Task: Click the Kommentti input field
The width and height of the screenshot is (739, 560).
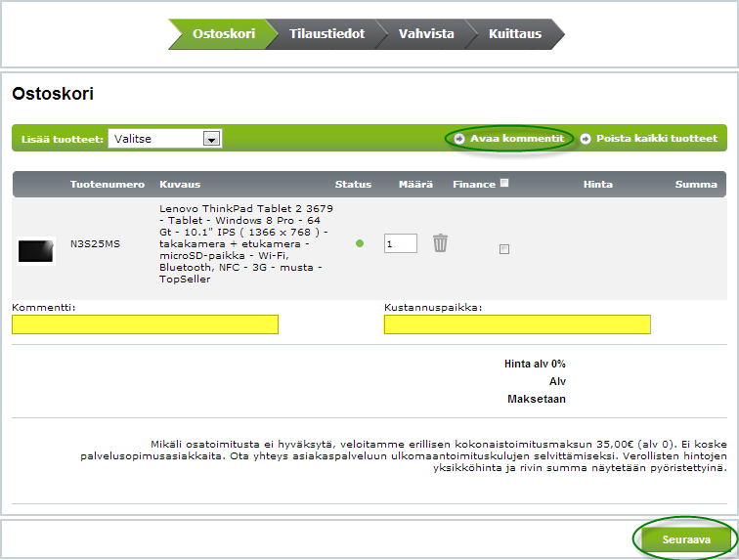Action: click(145, 324)
